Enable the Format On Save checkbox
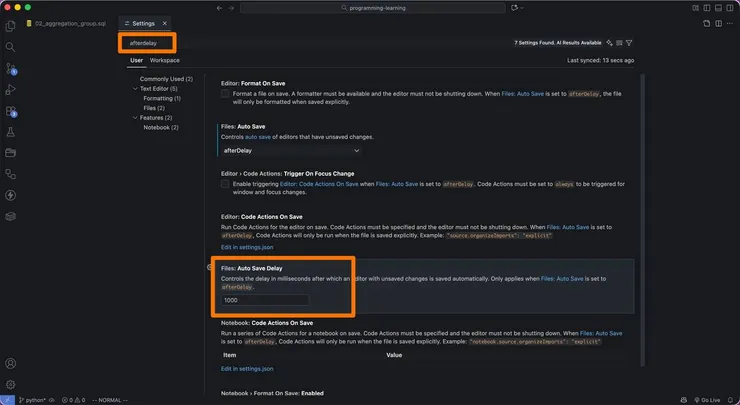Viewport: 740px width, 405px height. [x=225, y=94]
